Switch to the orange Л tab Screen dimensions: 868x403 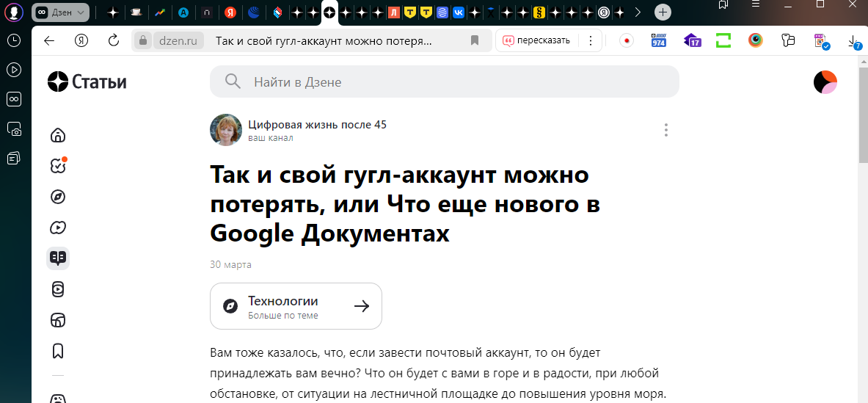[x=393, y=12]
